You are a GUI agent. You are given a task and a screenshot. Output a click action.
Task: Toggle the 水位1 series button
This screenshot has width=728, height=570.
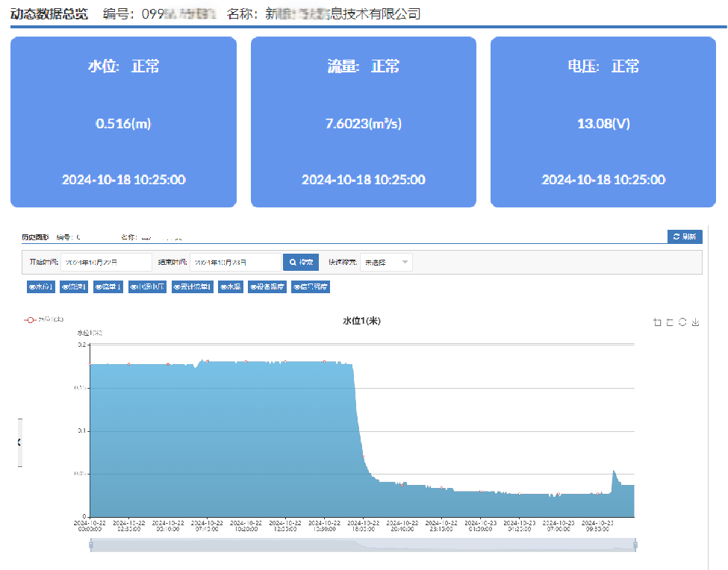(x=41, y=286)
